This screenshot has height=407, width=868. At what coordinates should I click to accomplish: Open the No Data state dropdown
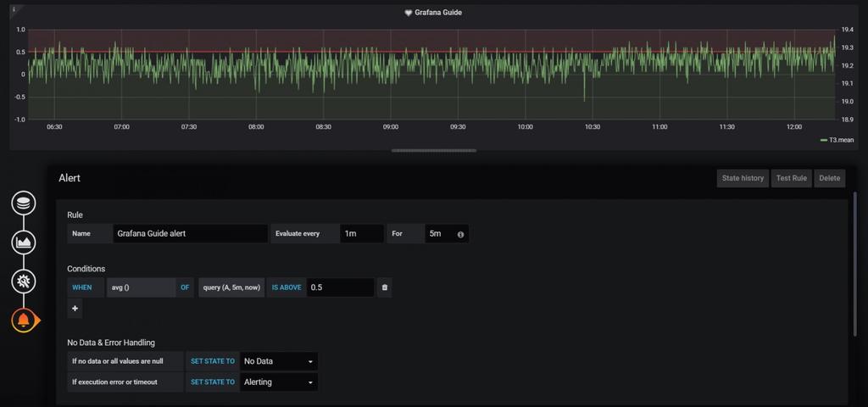[x=279, y=361]
